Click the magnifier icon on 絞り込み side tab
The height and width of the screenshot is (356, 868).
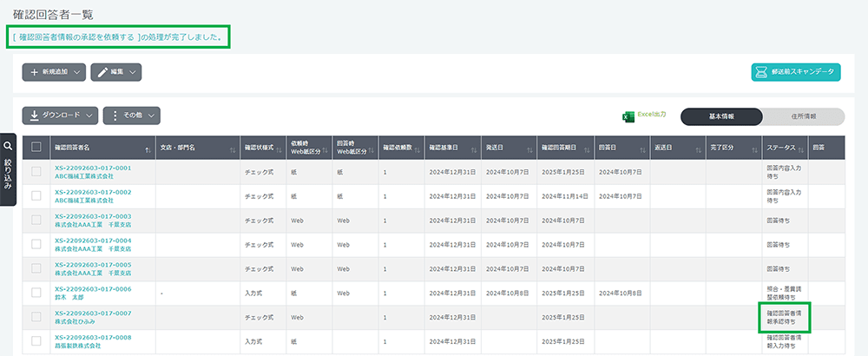coord(9,147)
